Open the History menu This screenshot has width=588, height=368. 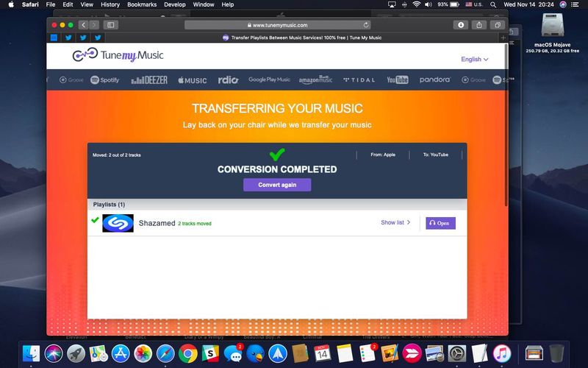pos(110,4)
